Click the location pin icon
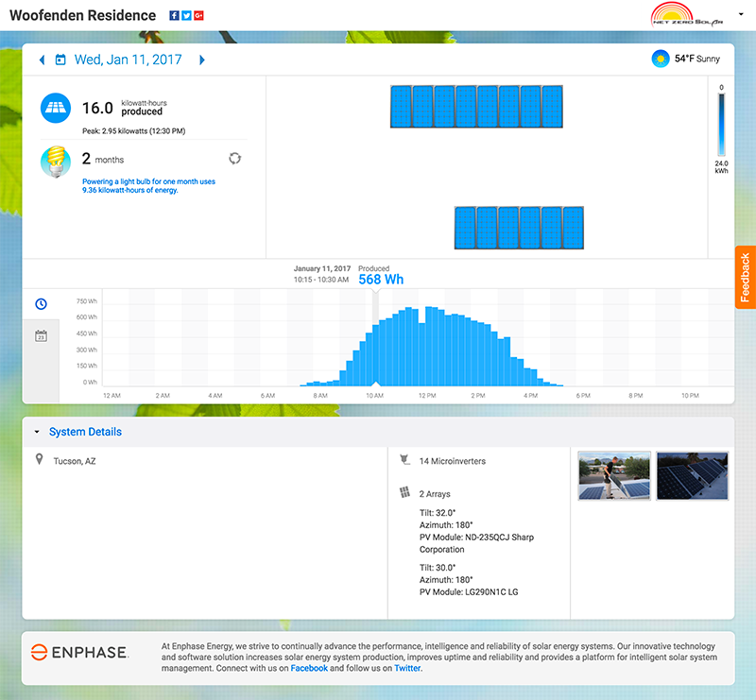This screenshot has height=700, width=756. click(x=39, y=459)
